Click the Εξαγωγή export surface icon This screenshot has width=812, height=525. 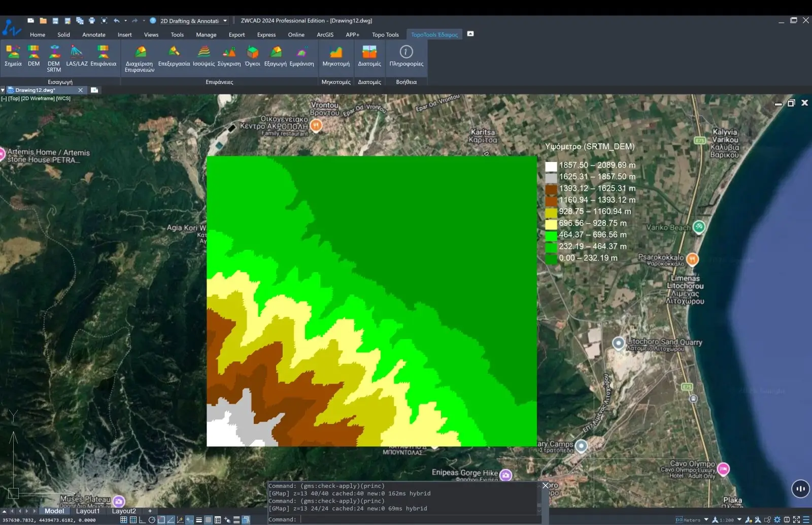[276, 56]
